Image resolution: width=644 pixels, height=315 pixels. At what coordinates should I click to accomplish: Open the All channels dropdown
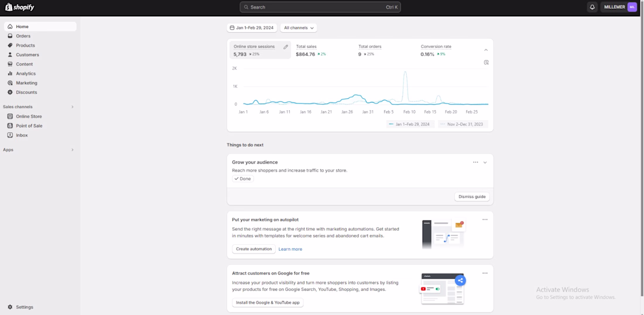299,28
